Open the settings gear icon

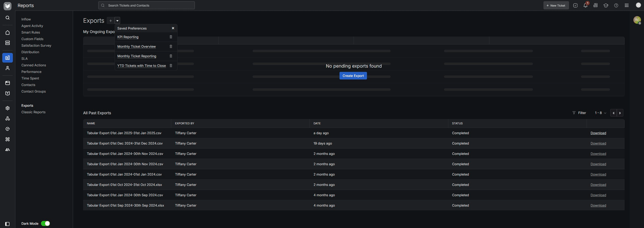click(7, 108)
